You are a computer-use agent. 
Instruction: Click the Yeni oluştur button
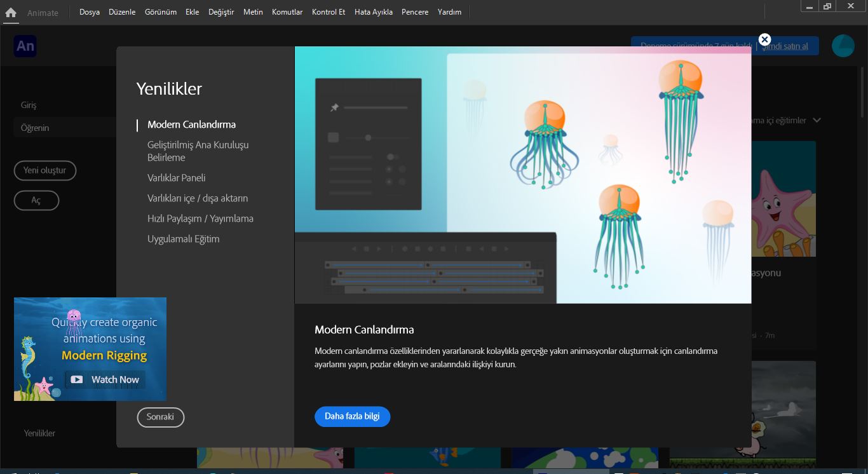pos(45,170)
